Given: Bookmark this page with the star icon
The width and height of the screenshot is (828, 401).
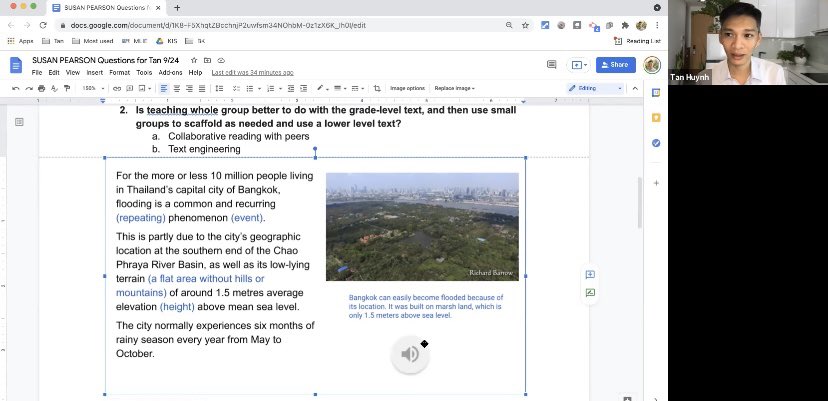Looking at the screenshot, I should (x=525, y=25).
